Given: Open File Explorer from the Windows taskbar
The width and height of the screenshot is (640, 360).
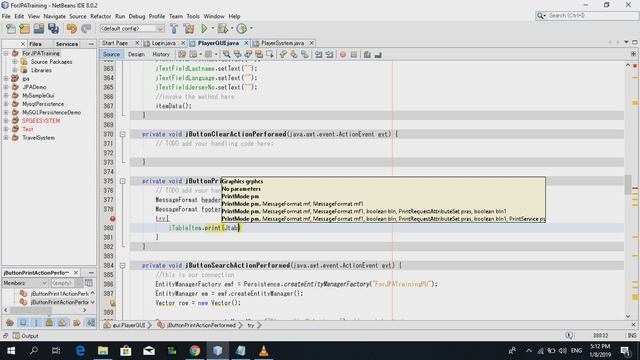Looking at the screenshot, I should 103,351.
